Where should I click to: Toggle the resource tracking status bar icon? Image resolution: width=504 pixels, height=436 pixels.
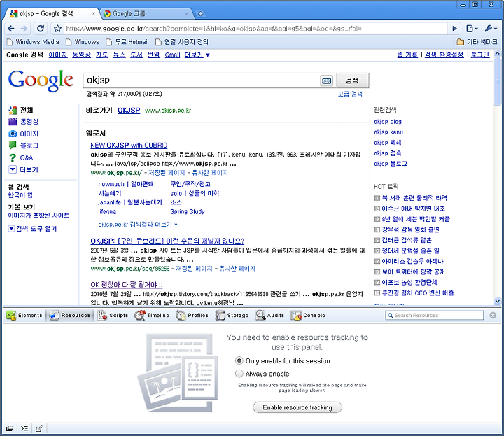pyautogui.click(x=39, y=428)
